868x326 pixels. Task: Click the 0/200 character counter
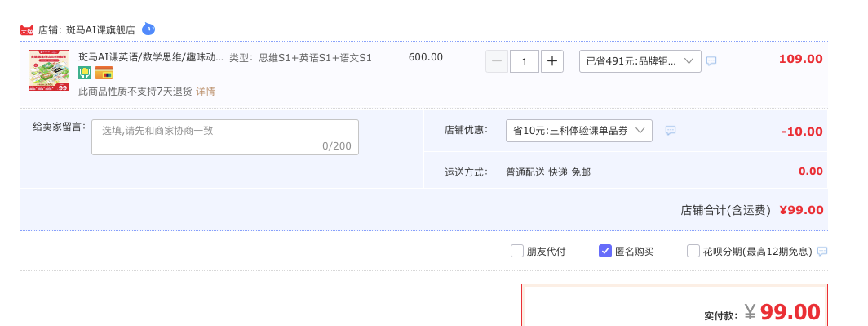[x=337, y=146]
